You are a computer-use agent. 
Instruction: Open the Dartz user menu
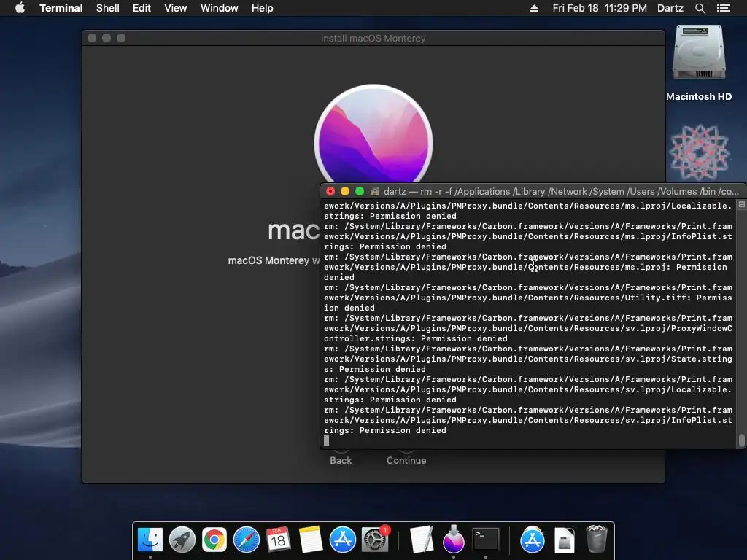coord(670,8)
